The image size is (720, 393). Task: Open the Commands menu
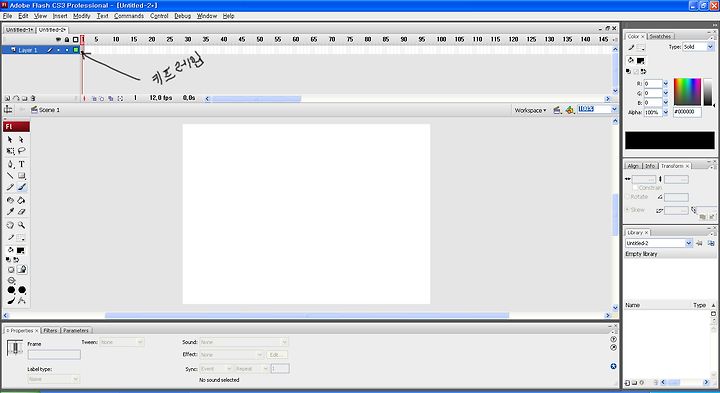129,16
